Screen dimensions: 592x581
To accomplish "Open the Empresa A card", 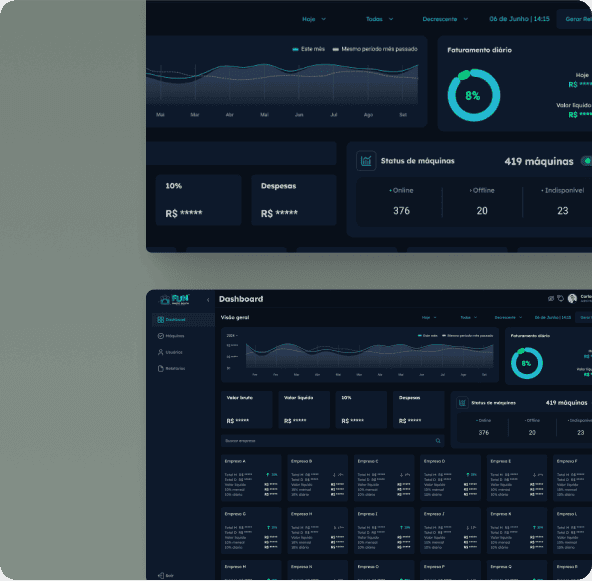I will click(251, 478).
